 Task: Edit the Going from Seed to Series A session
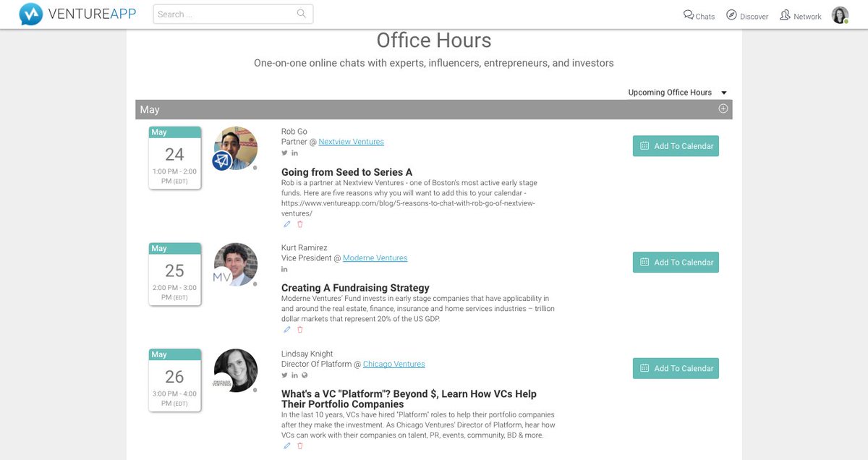pyautogui.click(x=287, y=224)
